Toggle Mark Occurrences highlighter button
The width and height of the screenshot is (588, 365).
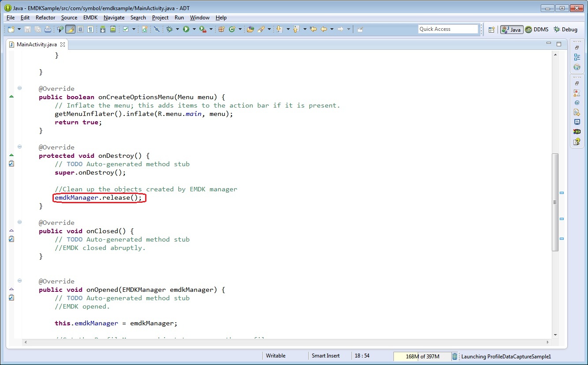pyautogui.click(x=70, y=29)
